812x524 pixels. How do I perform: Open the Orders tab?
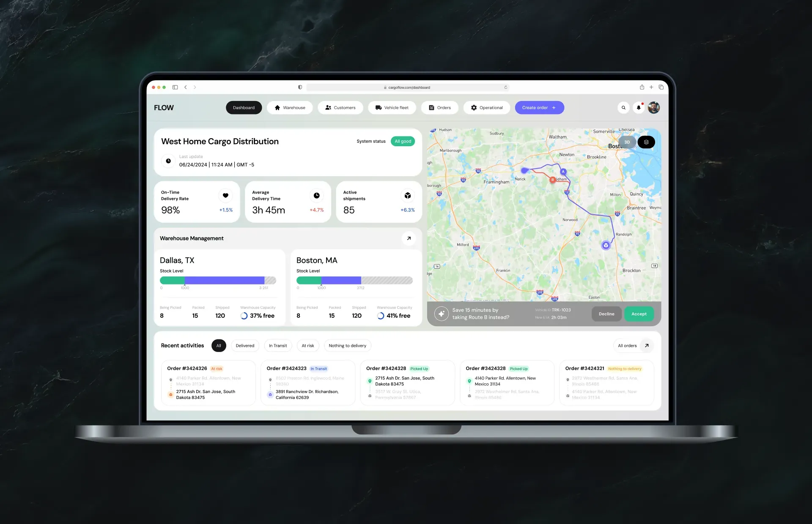pos(440,108)
